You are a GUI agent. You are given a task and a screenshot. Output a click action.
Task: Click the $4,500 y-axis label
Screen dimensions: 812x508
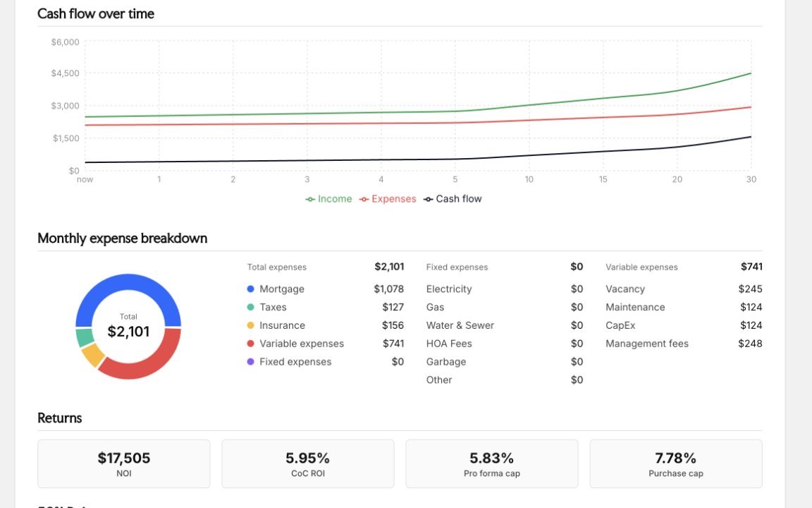point(66,73)
